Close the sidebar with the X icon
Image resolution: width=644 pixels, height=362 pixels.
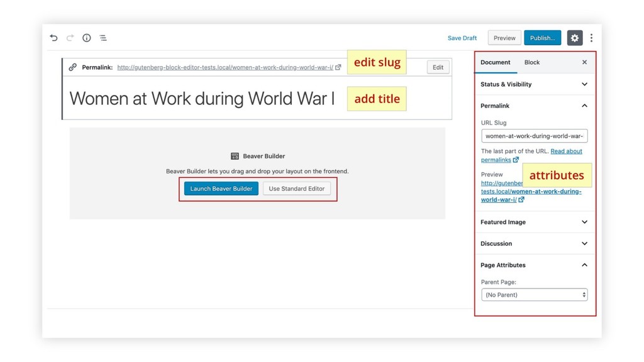[584, 62]
